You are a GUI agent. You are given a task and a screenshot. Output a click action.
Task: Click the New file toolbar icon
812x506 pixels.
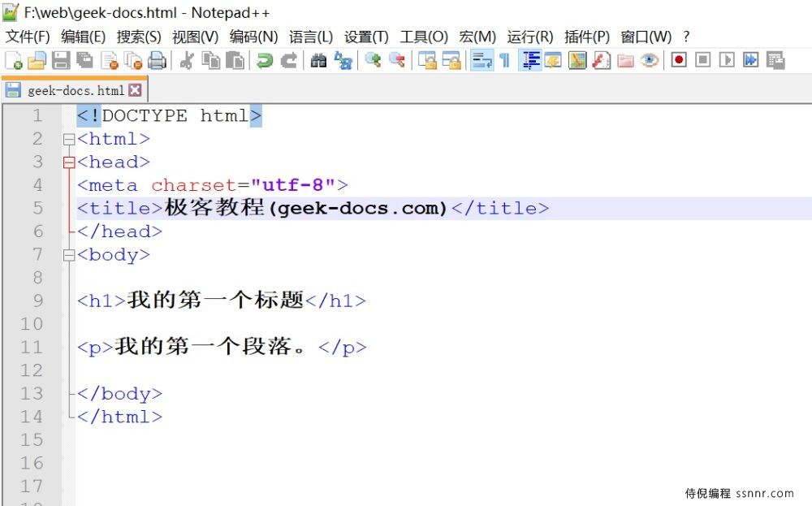pos(14,61)
